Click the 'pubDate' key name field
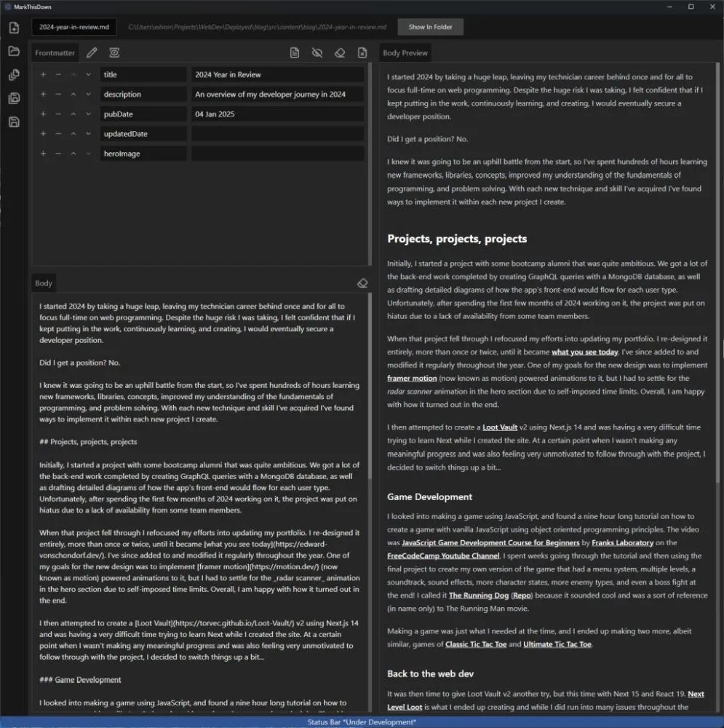The width and height of the screenshot is (724, 728). tap(143, 114)
